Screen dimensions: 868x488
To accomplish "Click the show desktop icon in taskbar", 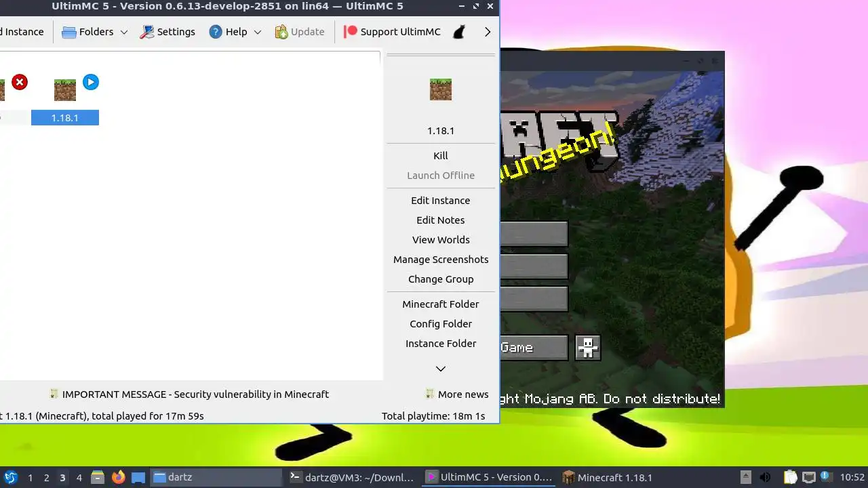I will (138, 477).
